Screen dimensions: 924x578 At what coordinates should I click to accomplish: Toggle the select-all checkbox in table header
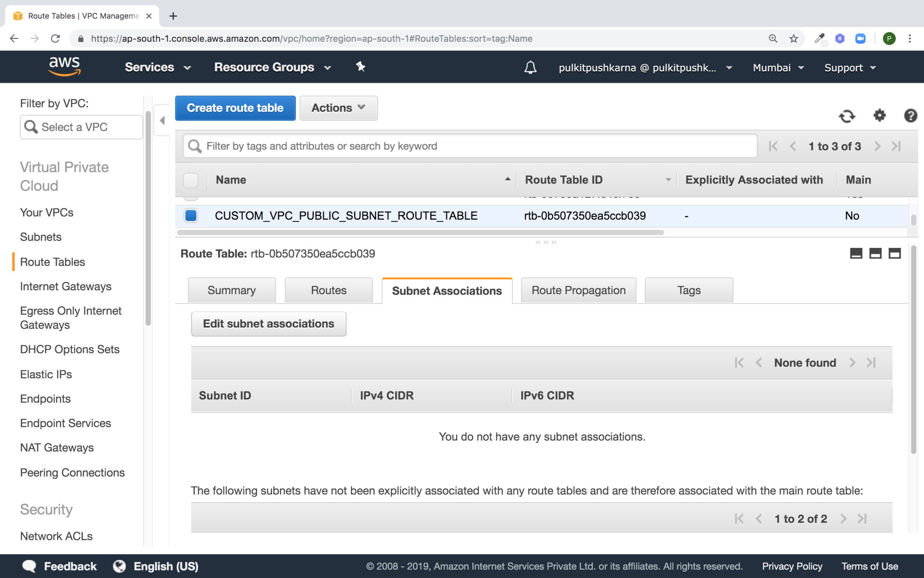pos(191,180)
